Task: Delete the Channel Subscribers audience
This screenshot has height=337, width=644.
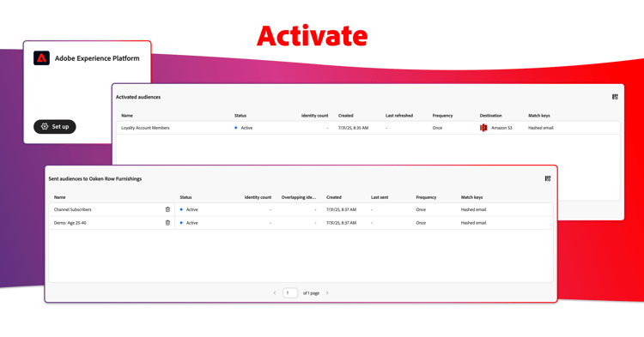Action: pyautogui.click(x=167, y=209)
